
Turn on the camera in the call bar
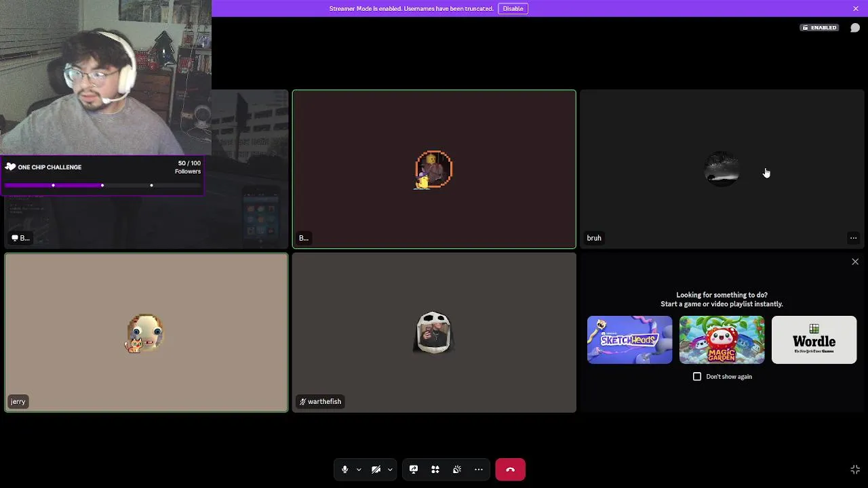tap(376, 470)
